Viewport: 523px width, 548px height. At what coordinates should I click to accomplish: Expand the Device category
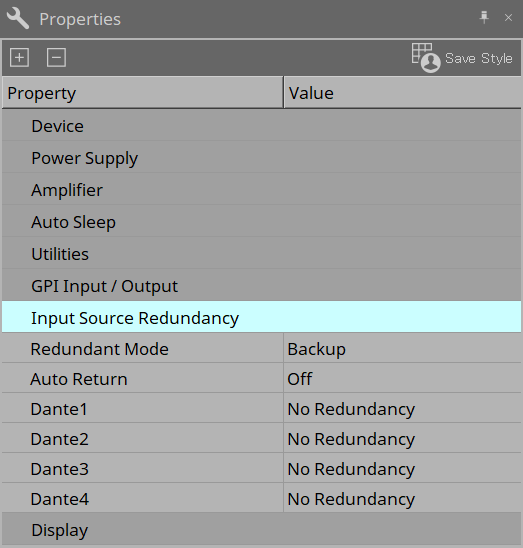click(x=262, y=126)
